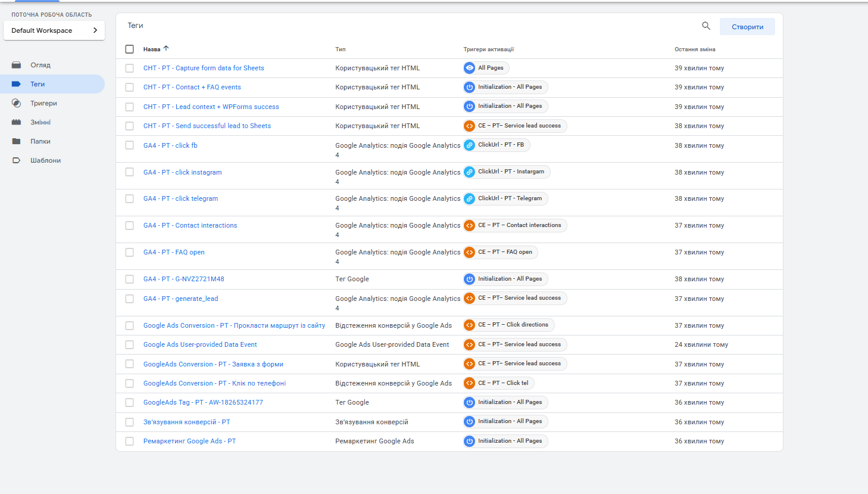Click the Остання зміна column header
This screenshot has height=494, width=868.
pyautogui.click(x=695, y=49)
